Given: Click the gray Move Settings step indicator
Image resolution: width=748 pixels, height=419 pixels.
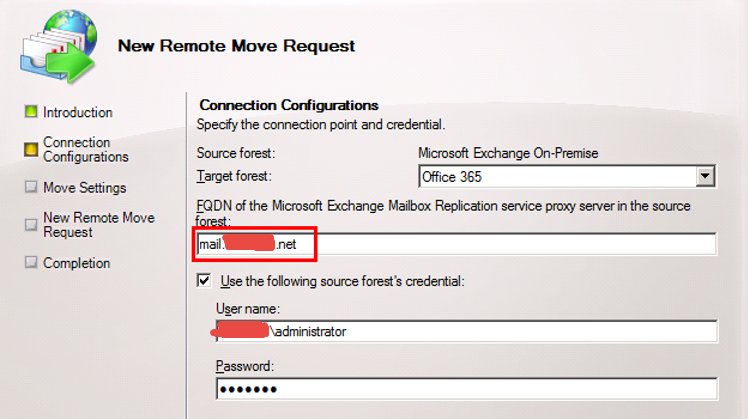Looking at the screenshot, I should [x=31, y=187].
